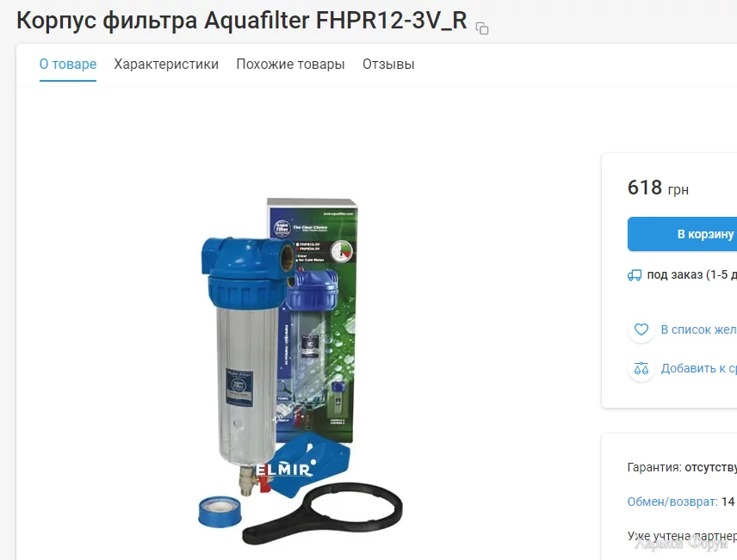Click the под заказ delivery status text
The width and height of the screenshot is (737, 560).
(x=692, y=274)
